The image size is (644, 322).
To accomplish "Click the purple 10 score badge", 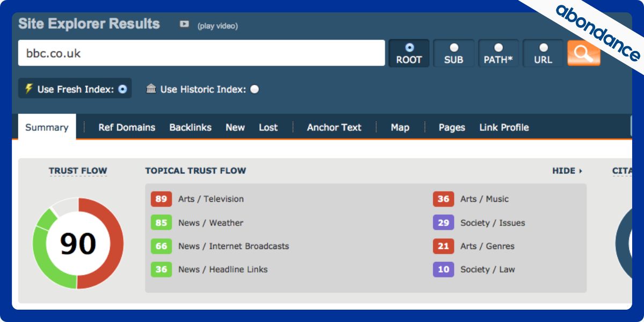I will [x=443, y=269].
